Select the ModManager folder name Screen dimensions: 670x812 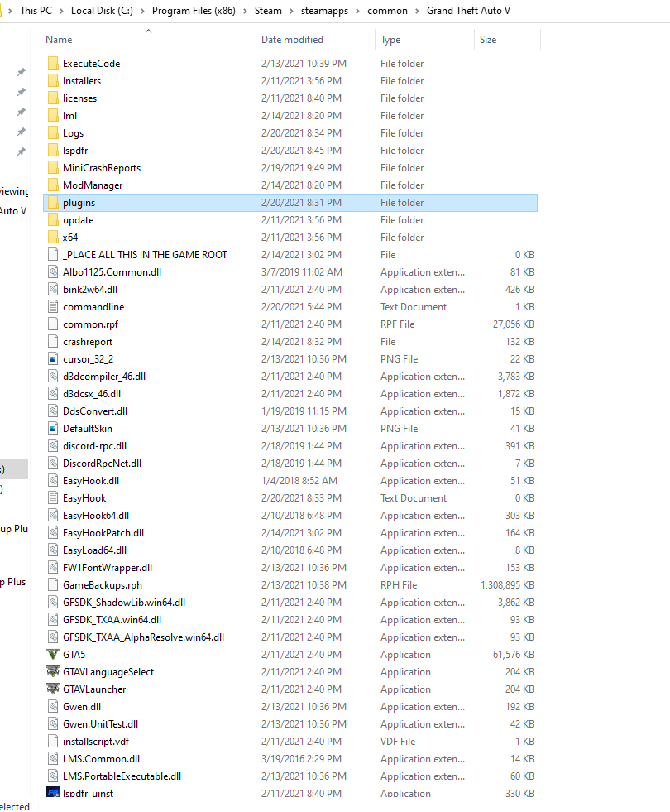(93, 185)
